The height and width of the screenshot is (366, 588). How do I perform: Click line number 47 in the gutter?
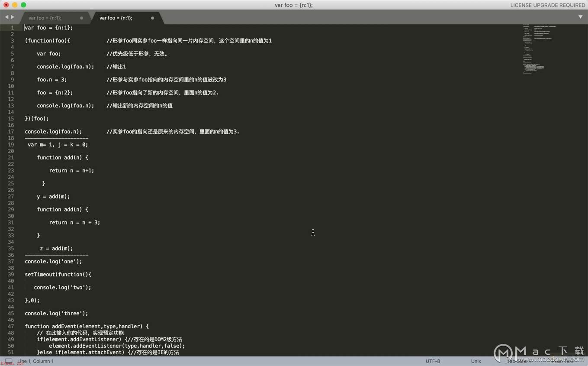(x=11, y=327)
